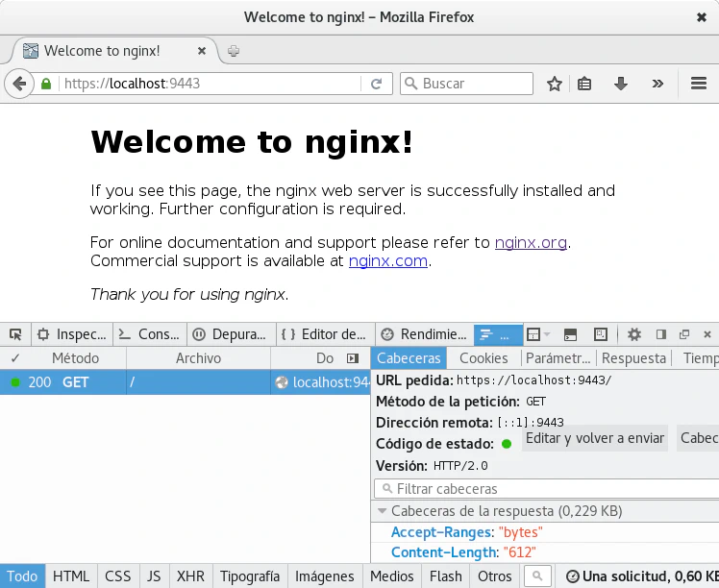This screenshot has height=588, width=719.
Task: Open the Firefox hamburger menu
Action: (699, 84)
